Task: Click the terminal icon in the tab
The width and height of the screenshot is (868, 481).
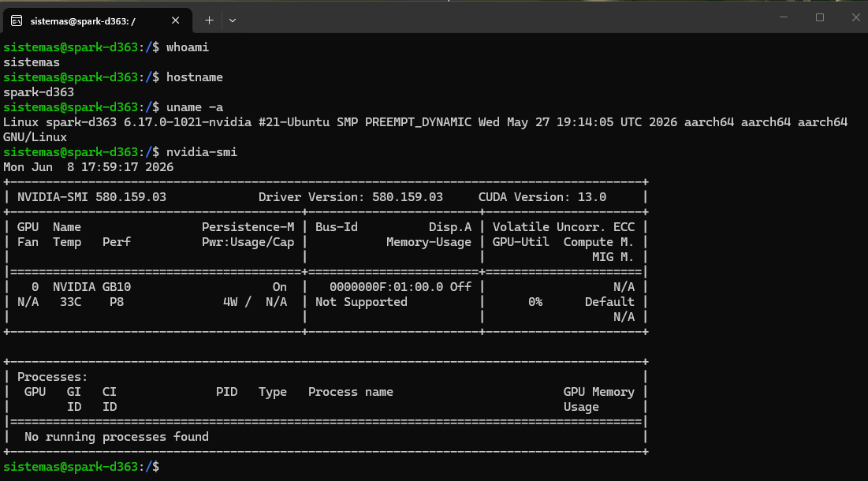Action: coord(17,21)
